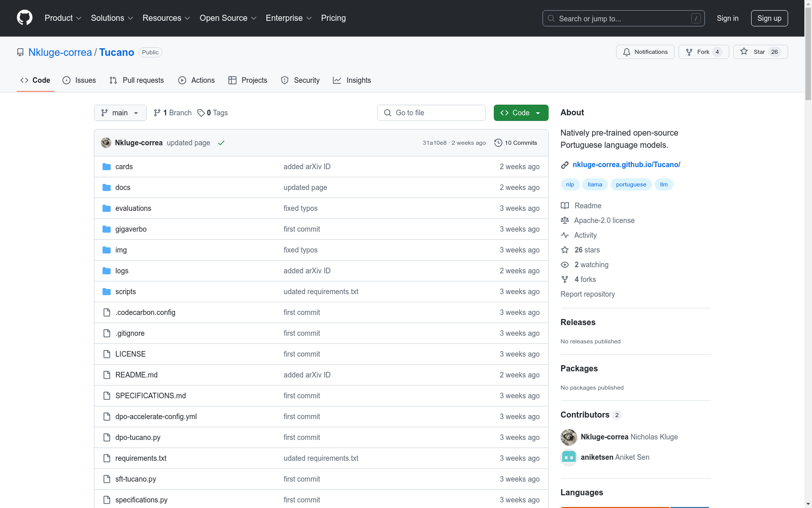Click the repository icon beside Nkluge-correa
This screenshot has width=812, height=508.
coord(20,52)
